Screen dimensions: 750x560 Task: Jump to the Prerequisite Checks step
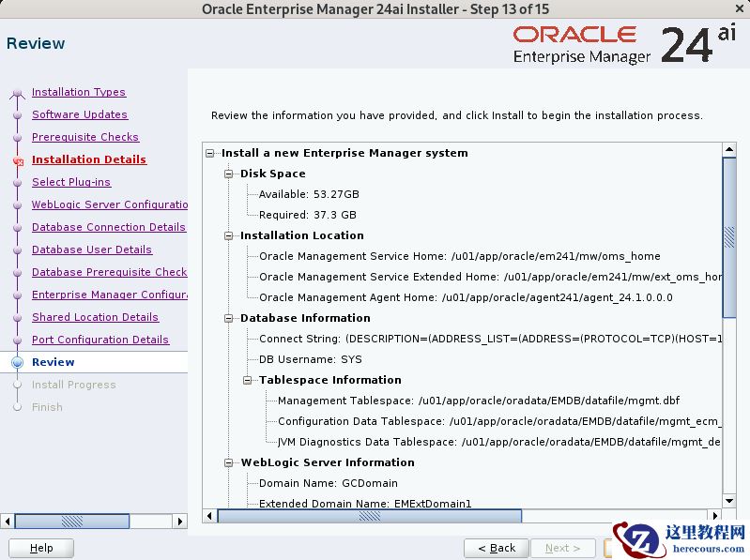pyautogui.click(x=85, y=137)
